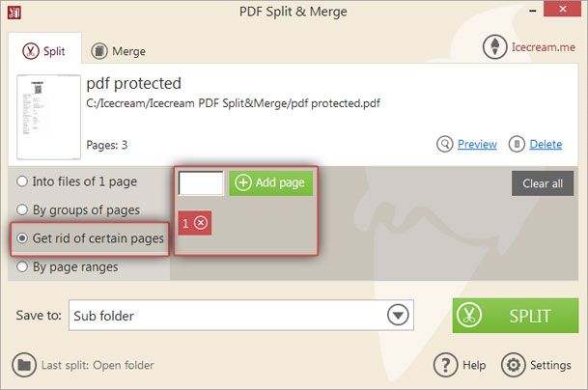Viewport: 588px width, 390px height.
Task: Switch to the Merge tab
Action: click(119, 50)
